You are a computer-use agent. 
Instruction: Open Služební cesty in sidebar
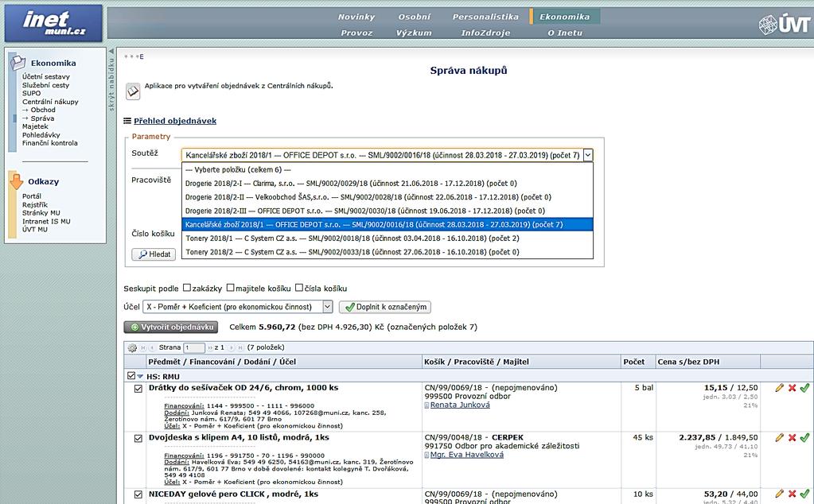coord(45,85)
